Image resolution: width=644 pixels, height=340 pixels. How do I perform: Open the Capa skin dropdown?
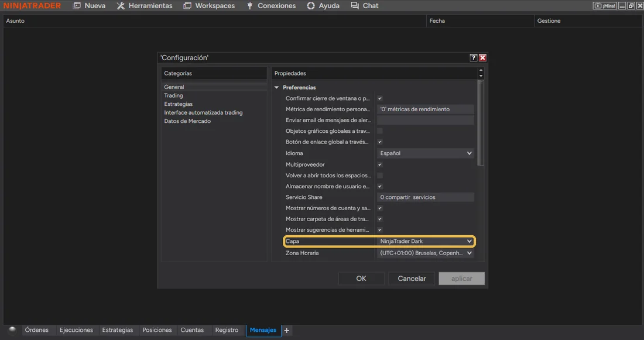coord(425,241)
